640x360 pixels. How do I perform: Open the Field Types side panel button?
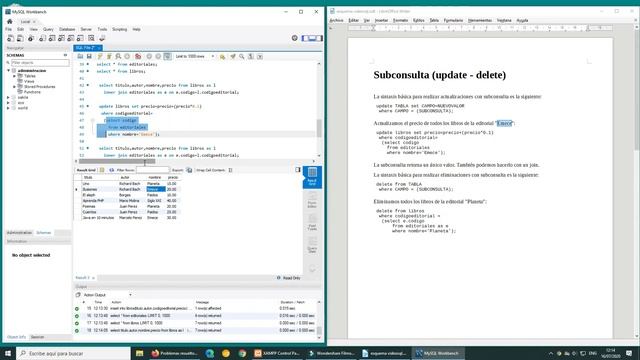pos(312,223)
